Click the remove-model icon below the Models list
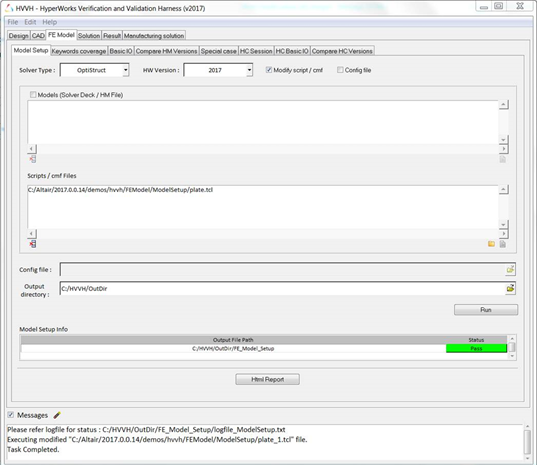 (33, 159)
